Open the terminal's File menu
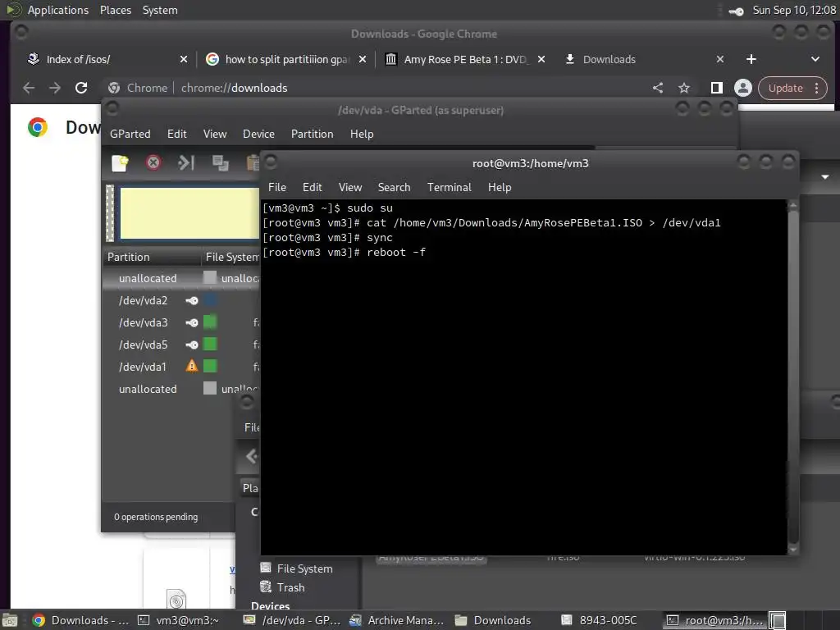The width and height of the screenshot is (840, 630). [277, 188]
